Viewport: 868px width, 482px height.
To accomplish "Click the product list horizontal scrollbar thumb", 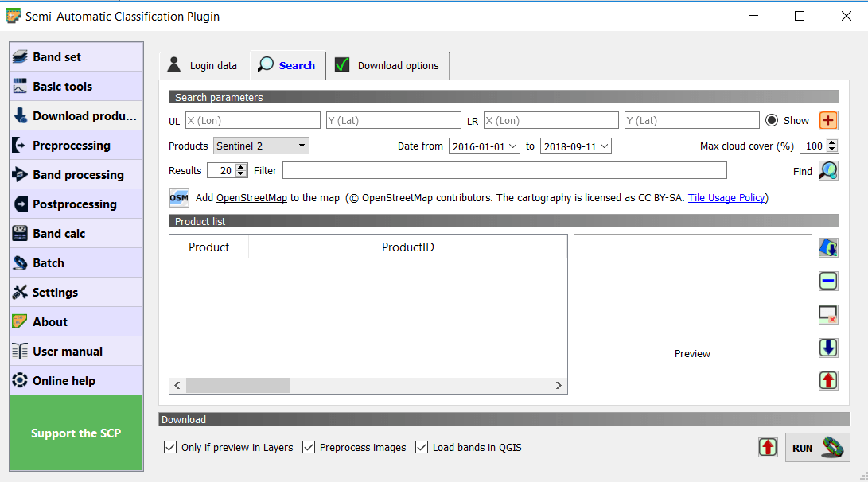I will 237,385.
